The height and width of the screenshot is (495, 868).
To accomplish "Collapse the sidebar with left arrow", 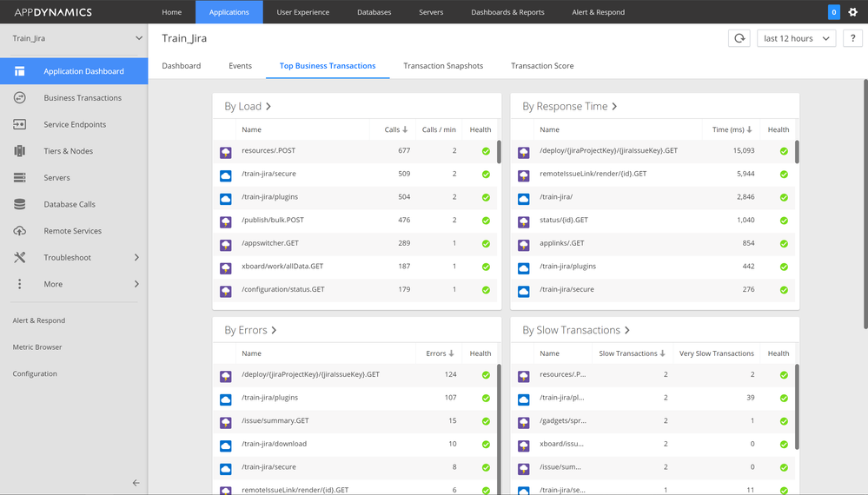I will coord(136,483).
